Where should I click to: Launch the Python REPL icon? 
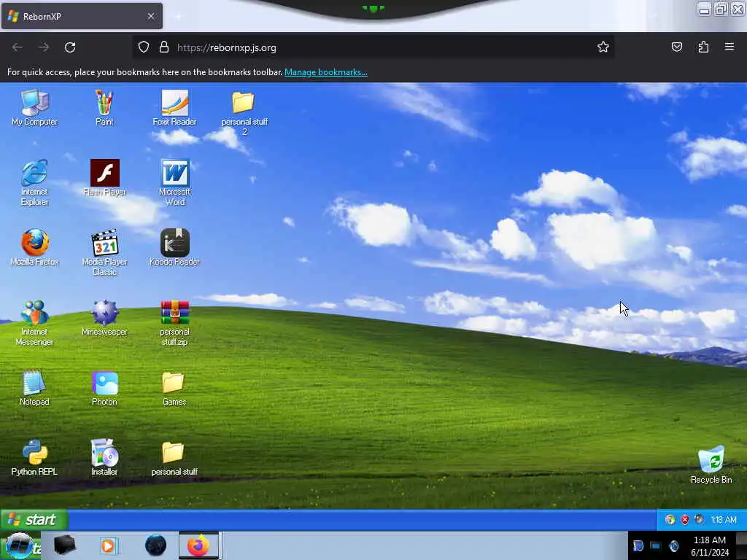pyautogui.click(x=34, y=458)
